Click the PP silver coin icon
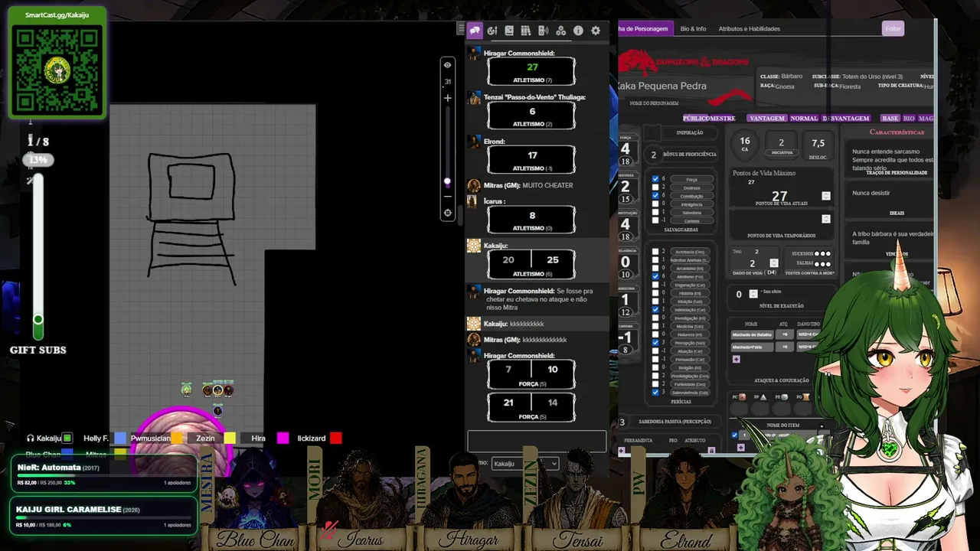 tap(763, 397)
